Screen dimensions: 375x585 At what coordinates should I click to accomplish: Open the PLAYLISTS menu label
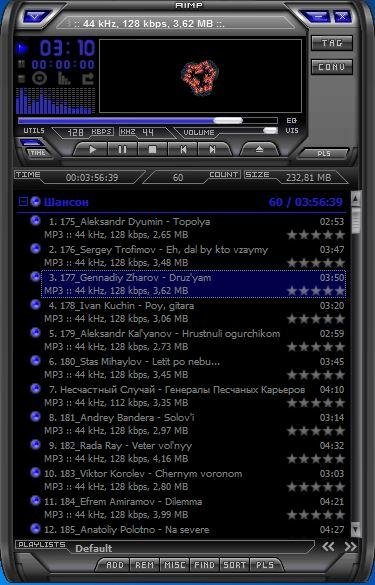pos(41,544)
